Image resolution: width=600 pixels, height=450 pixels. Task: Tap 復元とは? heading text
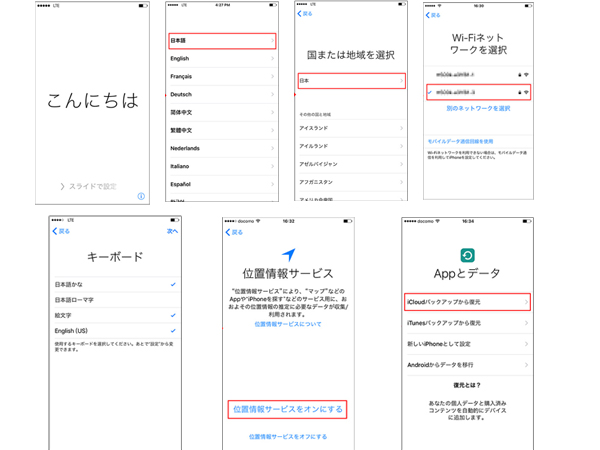tap(467, 385)
